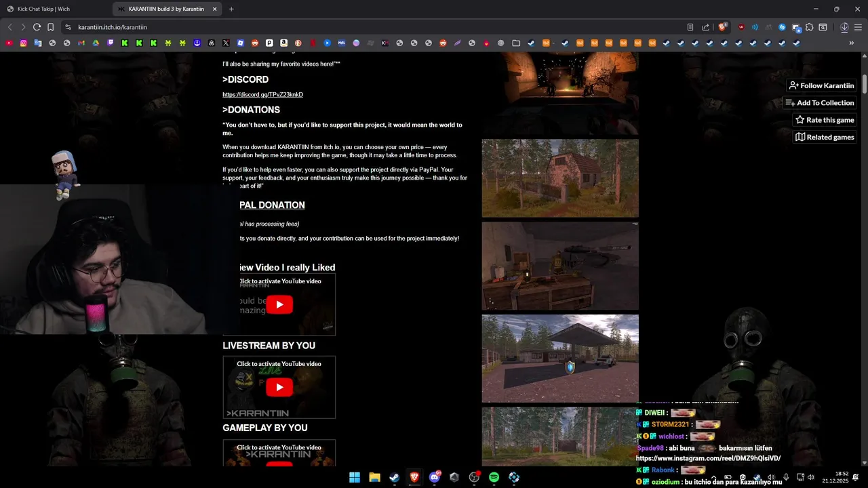Open the Instagram reel link in chat

(708, 458)
